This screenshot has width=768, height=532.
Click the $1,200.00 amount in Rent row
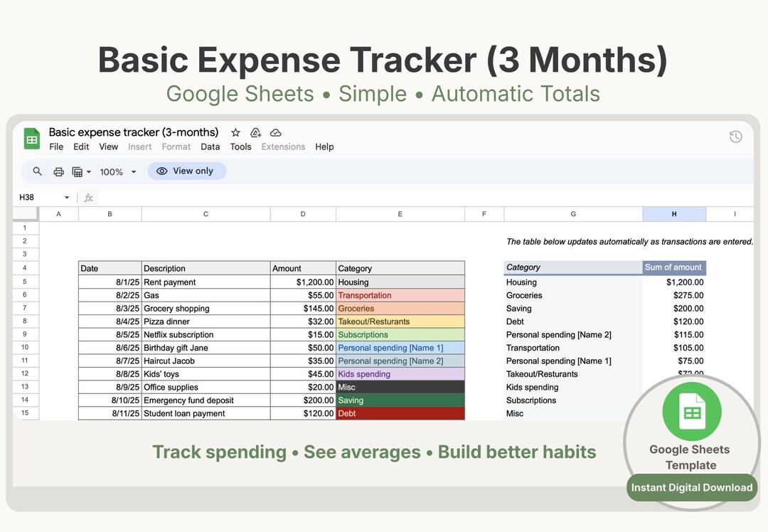click(303, 282)
